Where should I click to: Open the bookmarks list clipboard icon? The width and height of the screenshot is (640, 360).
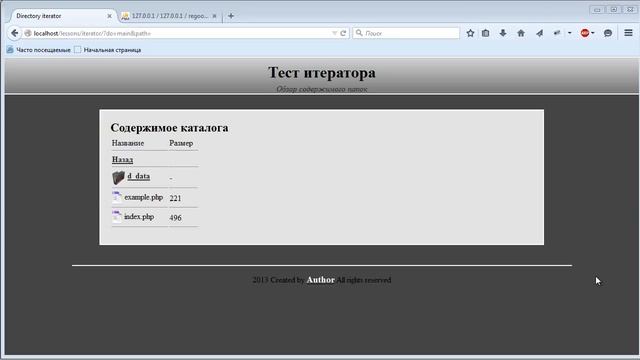pos(485,33)
